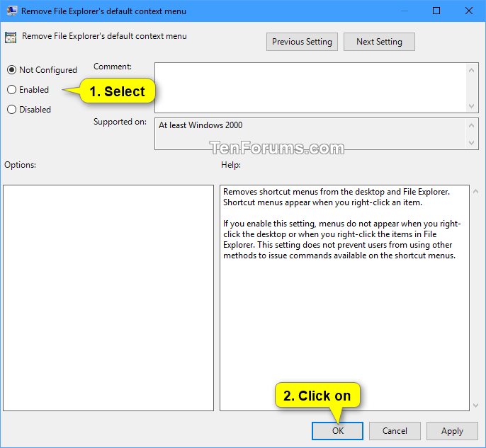Apply the policy changes

452,431
